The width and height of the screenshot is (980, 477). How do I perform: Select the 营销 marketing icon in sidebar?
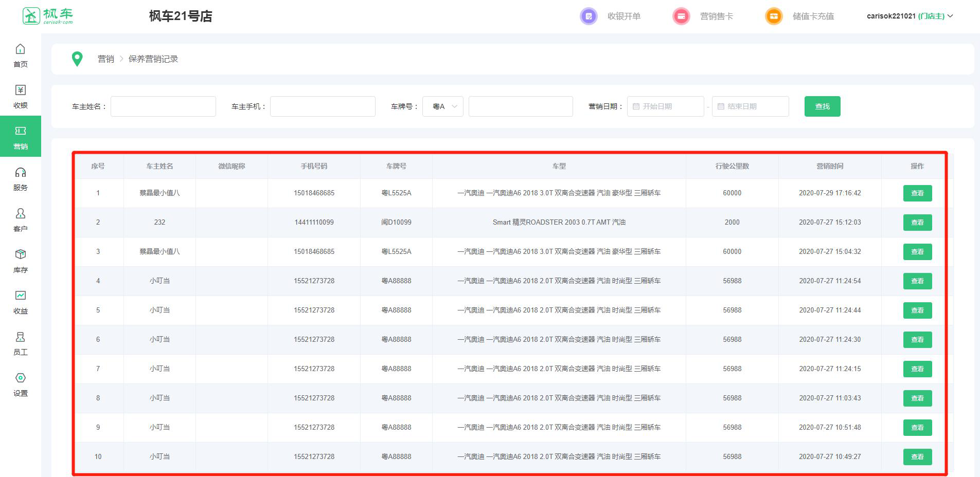click(x=20, y=131)
